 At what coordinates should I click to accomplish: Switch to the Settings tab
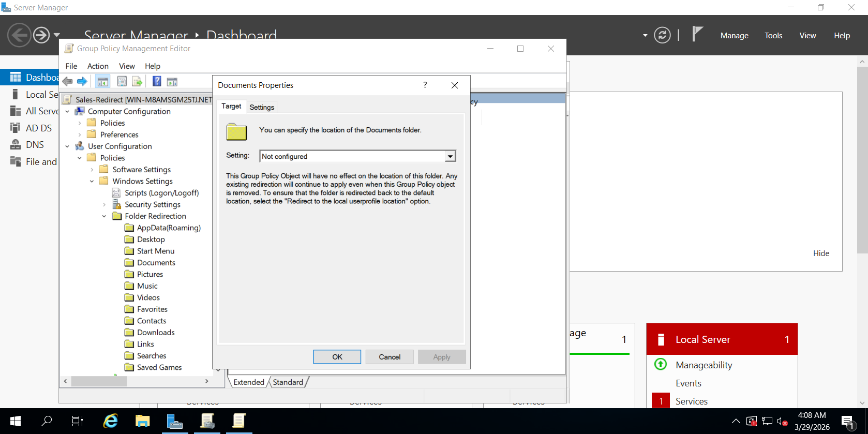tap(262, 107)
